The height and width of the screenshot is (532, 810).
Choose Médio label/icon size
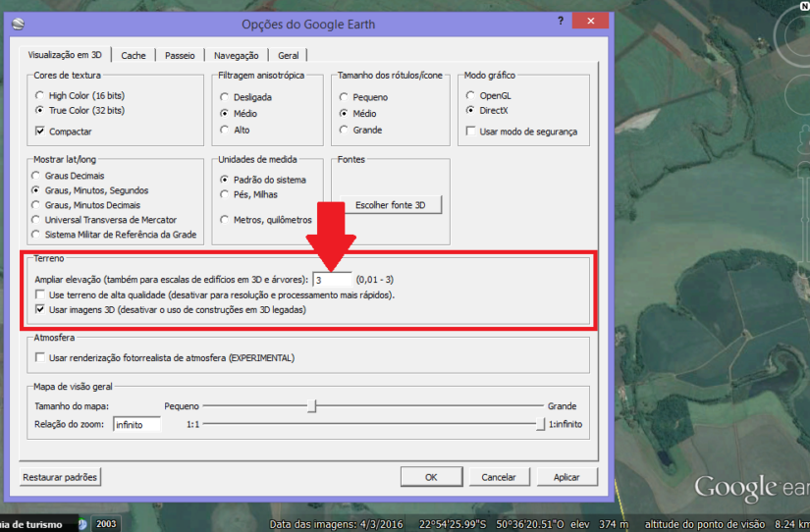358,113
